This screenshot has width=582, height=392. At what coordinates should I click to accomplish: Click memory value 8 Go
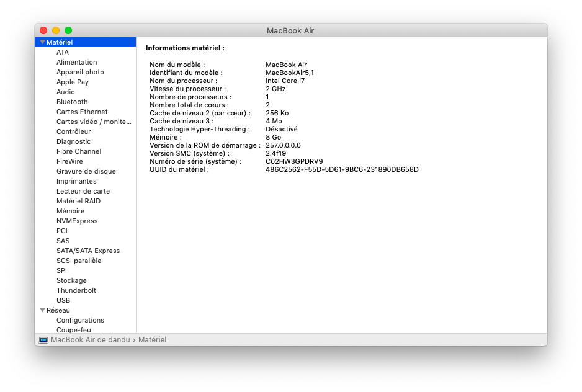(x=273, y=137)
